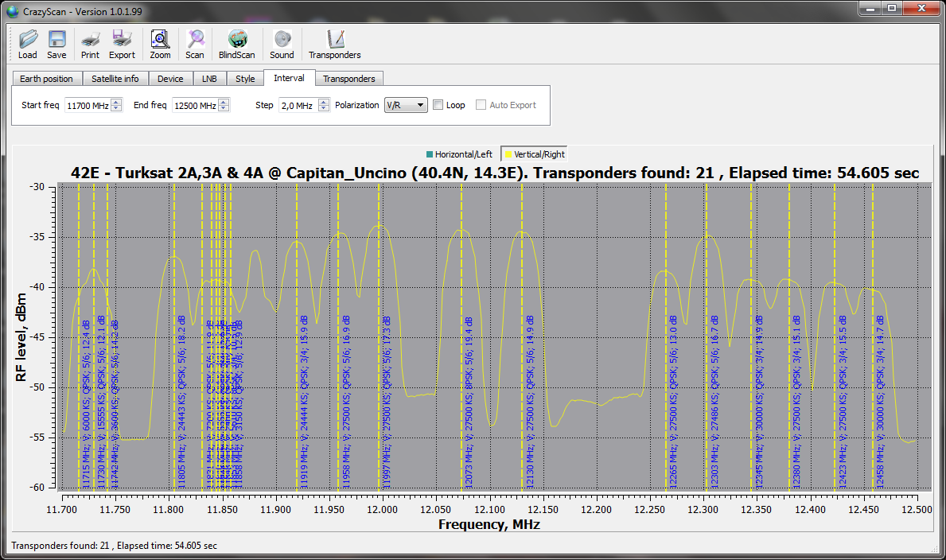
Task: Click the 12458 MHz transponder marker label
Action: click(880, 402)
